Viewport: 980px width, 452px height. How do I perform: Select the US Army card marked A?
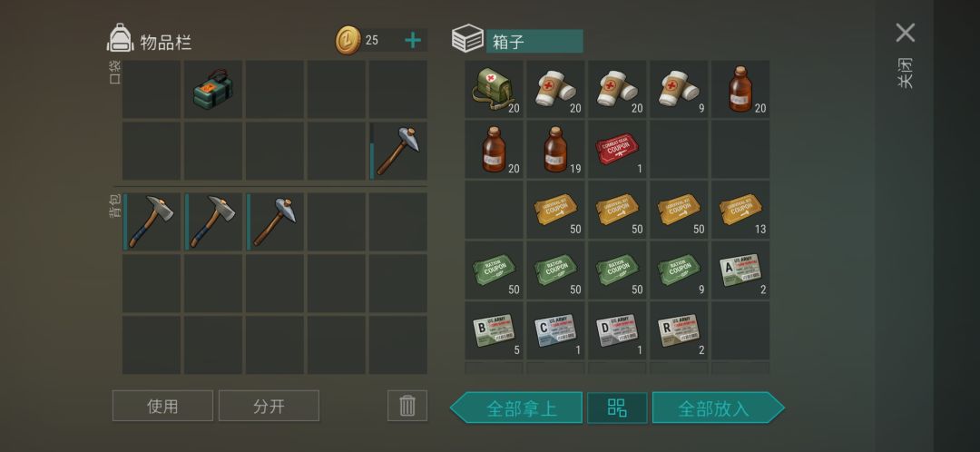click(x=740, y=270)
